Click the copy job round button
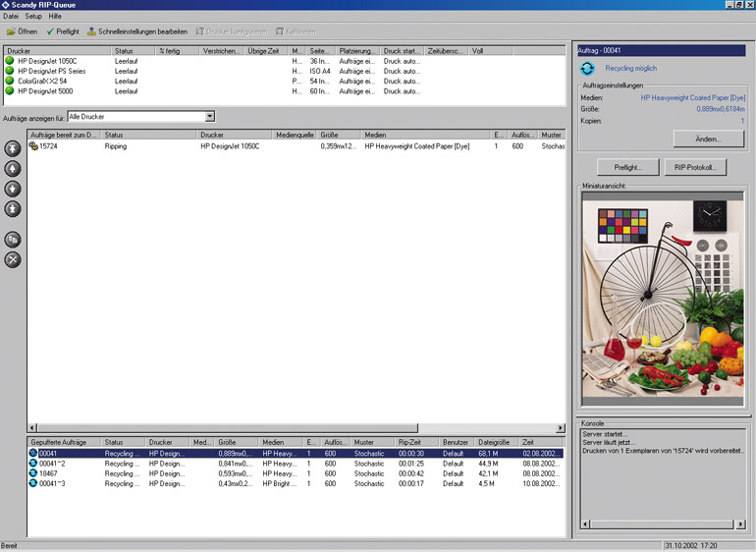The height and width of the screenshot is (552, 756). [x=13, y=240]
